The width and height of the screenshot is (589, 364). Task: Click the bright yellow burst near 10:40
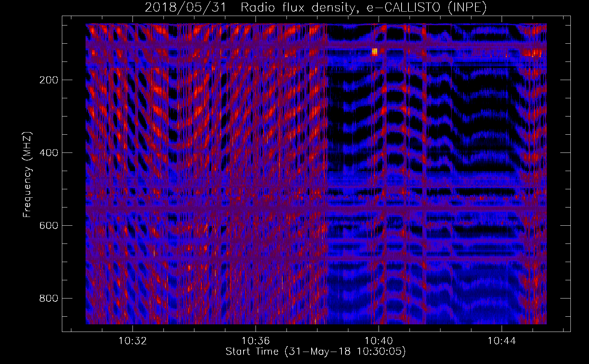click(375, 52)
